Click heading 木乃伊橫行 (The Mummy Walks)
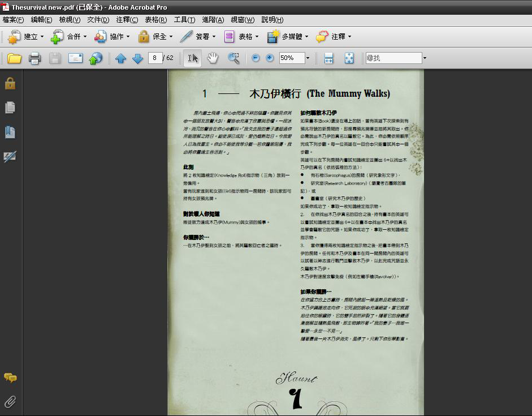Image resolution: width=532 pixels, height=416 pixels. tap(319, 93)
